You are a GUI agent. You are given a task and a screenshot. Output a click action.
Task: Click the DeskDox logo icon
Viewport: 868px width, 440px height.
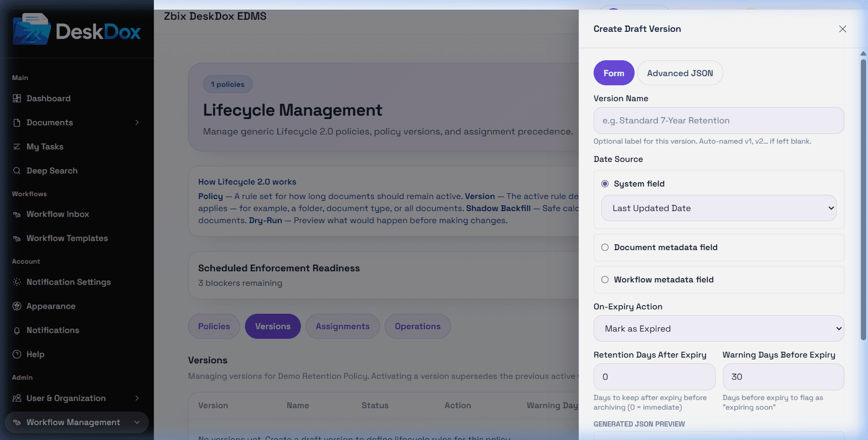click(x=32, y=29)
